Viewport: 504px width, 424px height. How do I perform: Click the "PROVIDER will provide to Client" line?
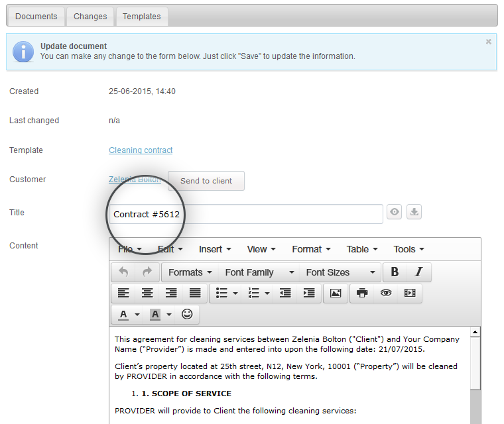click(x=235, y=411)
